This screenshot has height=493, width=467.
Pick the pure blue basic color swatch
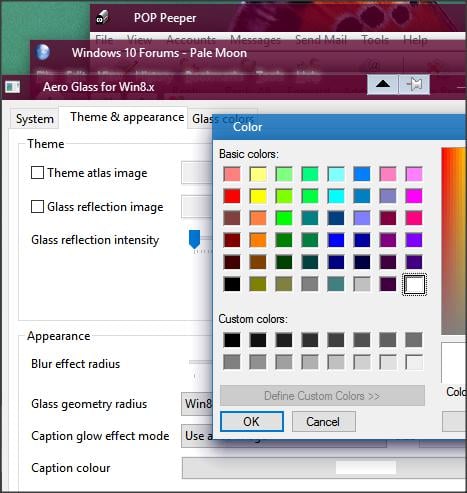pyautogui.click(x=336, y=240)
